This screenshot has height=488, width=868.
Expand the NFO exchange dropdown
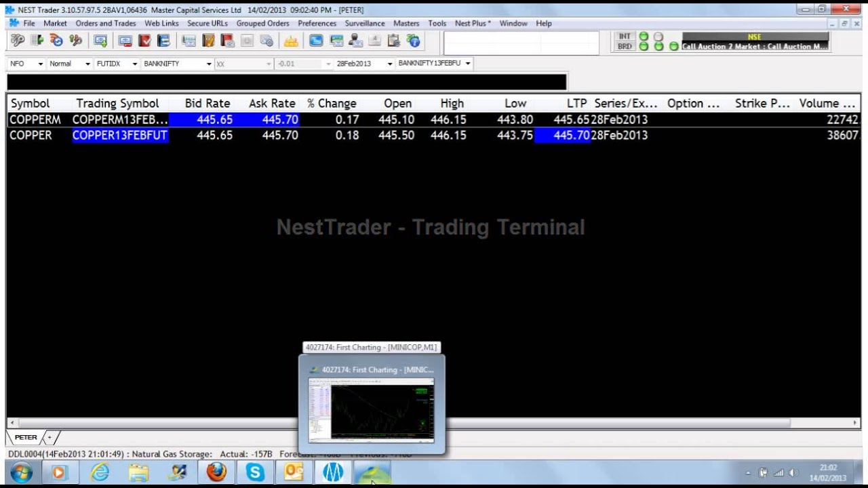[x=41, y=64]
